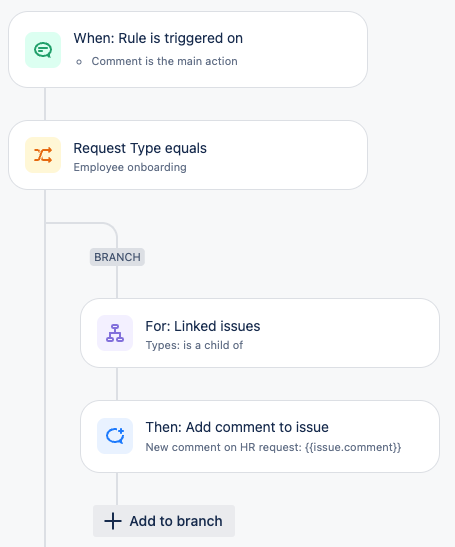Click the purple linked issues branch icon
The image size is (455, 547).
[115, 333]
